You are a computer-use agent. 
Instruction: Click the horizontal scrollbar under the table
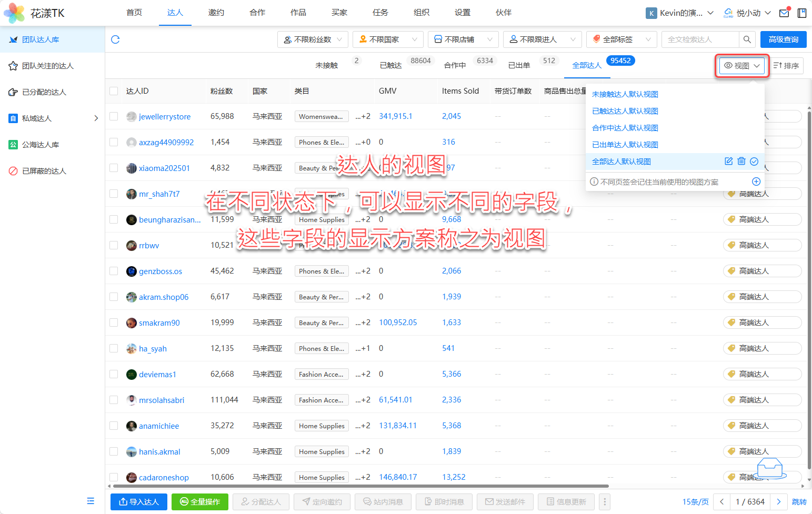click(x=358, y=486)
